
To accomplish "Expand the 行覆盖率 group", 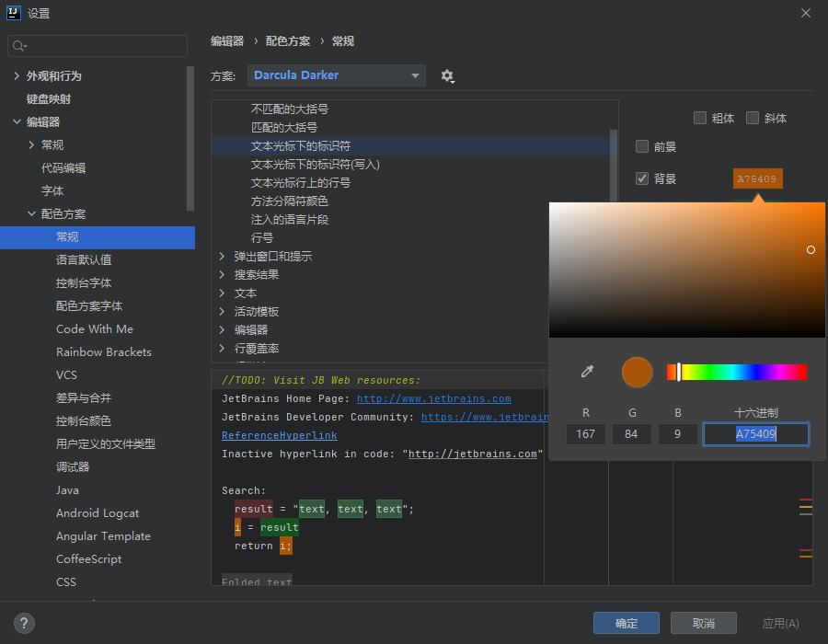I will pos(222,349).
